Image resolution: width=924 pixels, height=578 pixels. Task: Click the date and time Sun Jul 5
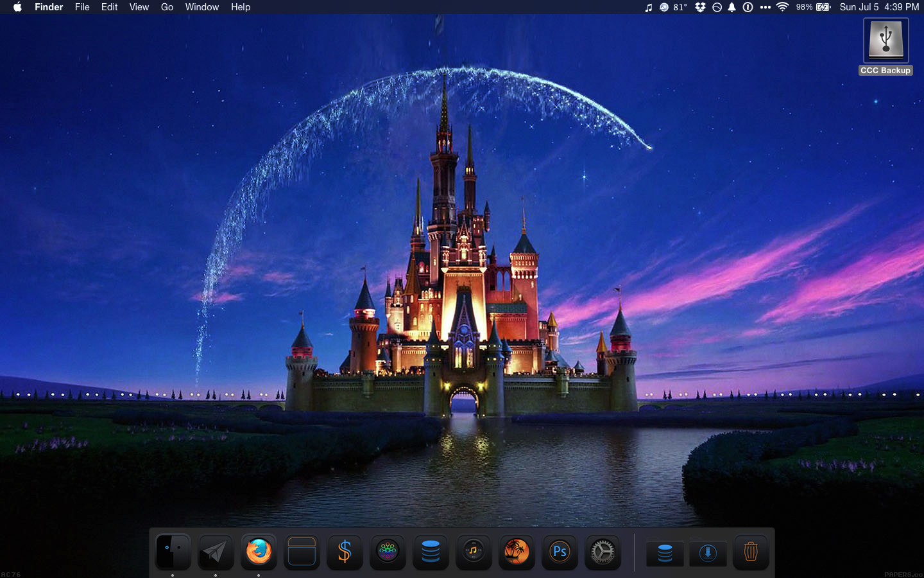(879, 7)
